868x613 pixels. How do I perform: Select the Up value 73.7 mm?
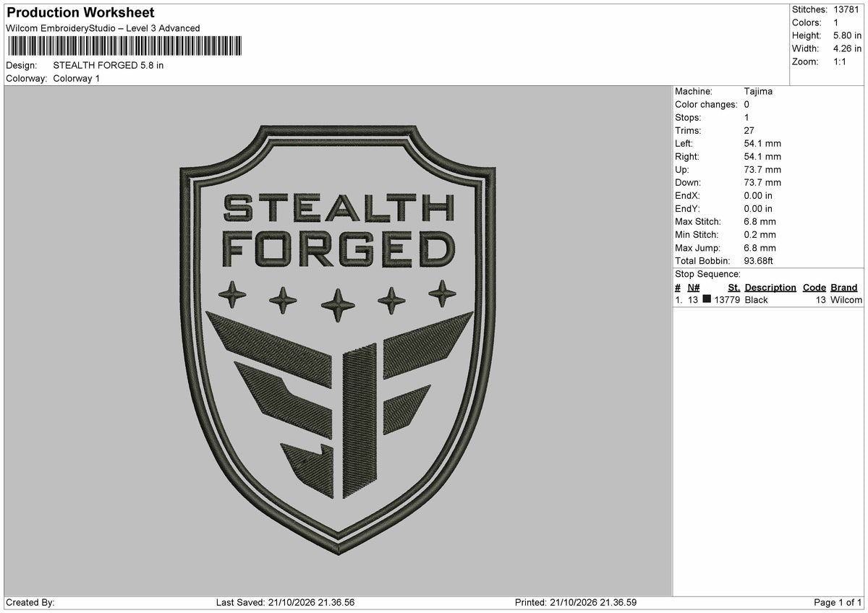tap(762, 169)
